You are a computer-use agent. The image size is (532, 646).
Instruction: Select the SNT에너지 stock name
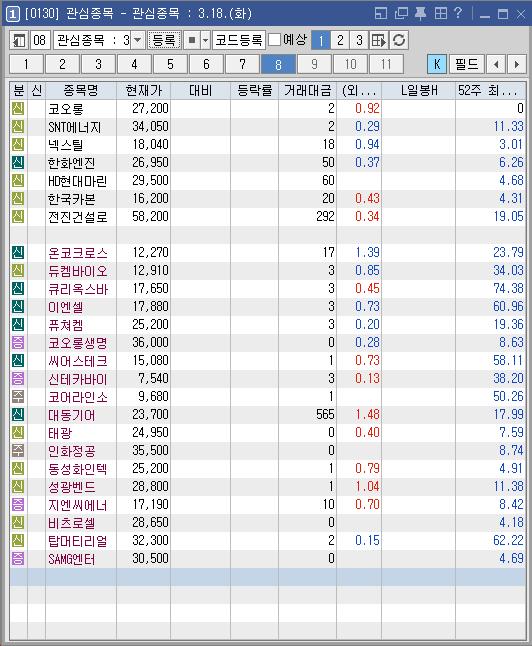[75, 127]
